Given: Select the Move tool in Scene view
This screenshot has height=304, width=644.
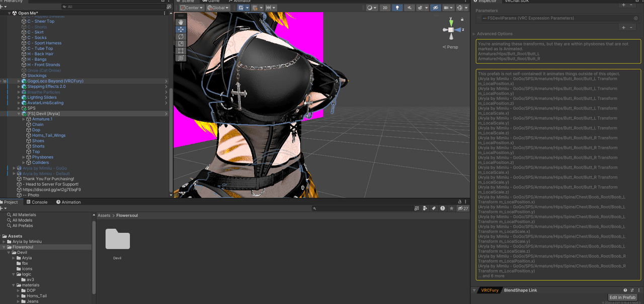Looking at the screenshot, I should point(181,30).
